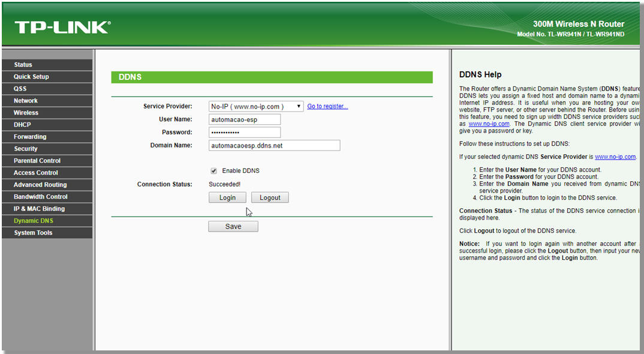Uncheck the Enable DDNS checkbox
This screenshot has width=644, height=354.
click(x=213, y=170)
